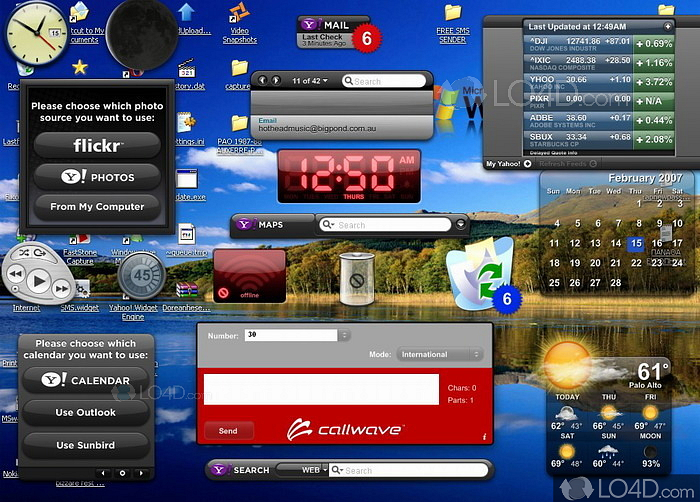
Task: Open the capture folder on desktop
Action: pyautogui.click(x=239, y=75)
